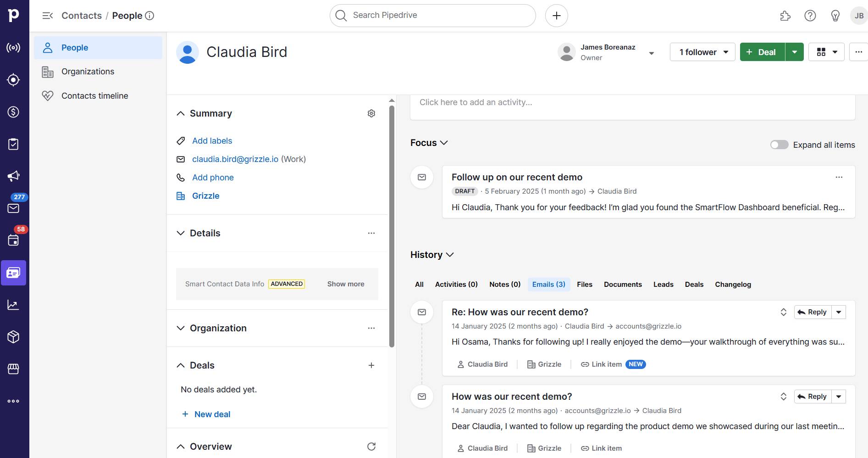Open the Sales Inbox with 277 unread
This screenshot has height=458, width=868.
click(13, 208)
